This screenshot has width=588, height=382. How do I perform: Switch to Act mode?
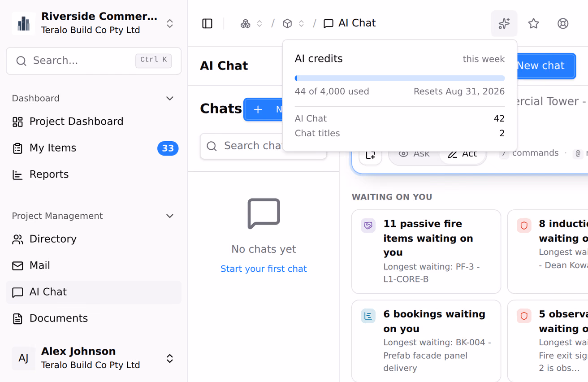coord(463,154)
